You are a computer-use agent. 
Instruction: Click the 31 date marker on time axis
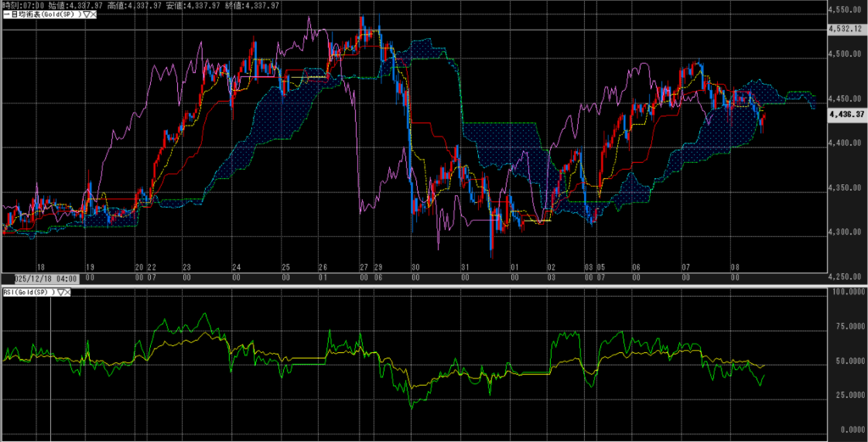[x=465, y=267]
